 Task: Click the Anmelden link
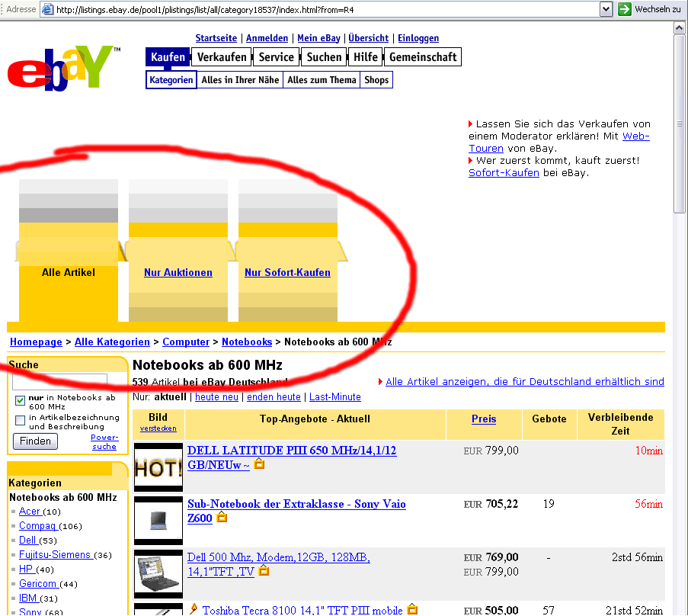pyautogui.click(x=267, y=38)
